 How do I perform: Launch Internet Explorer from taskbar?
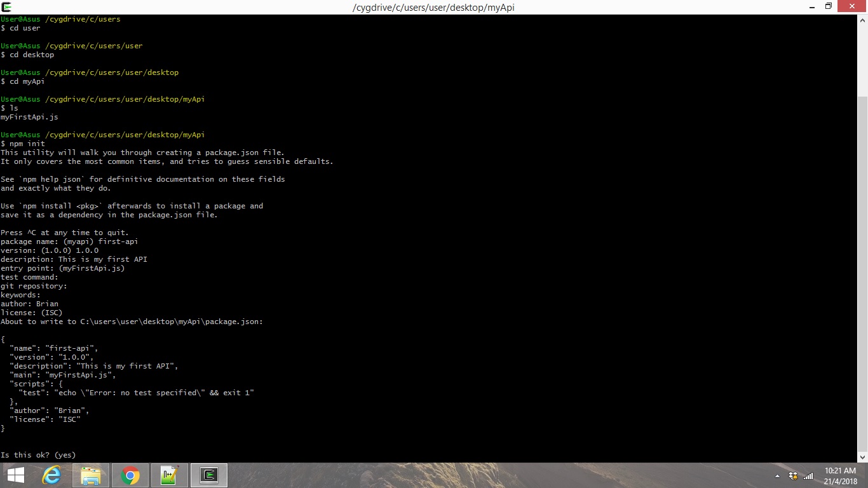[51, 475]
